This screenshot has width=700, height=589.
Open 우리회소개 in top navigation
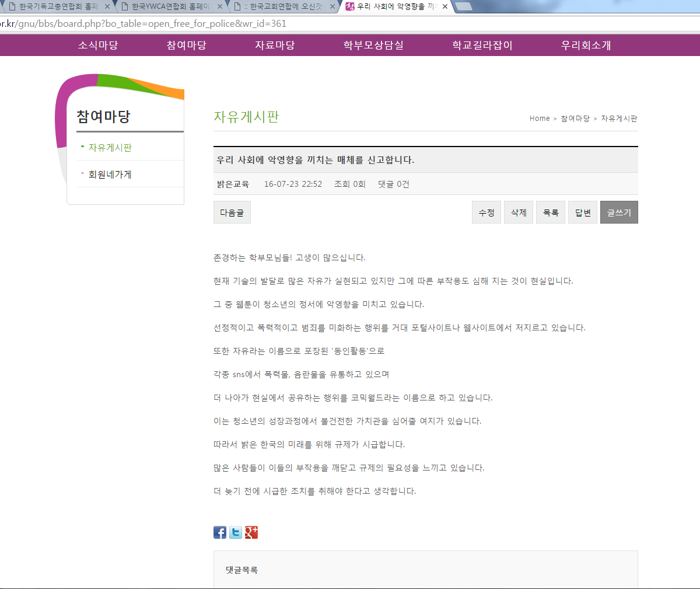(x=586, y=46)
